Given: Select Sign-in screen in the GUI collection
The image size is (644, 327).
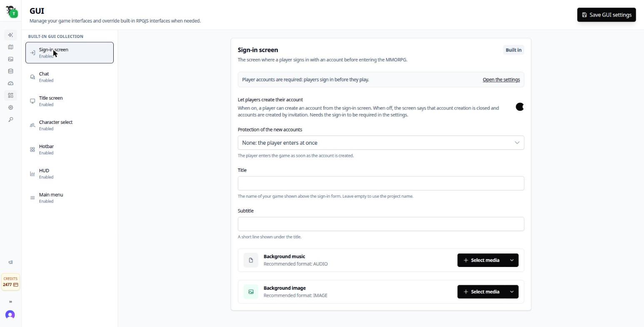Looking at the screenshot, I should click(x=70, y=53).
